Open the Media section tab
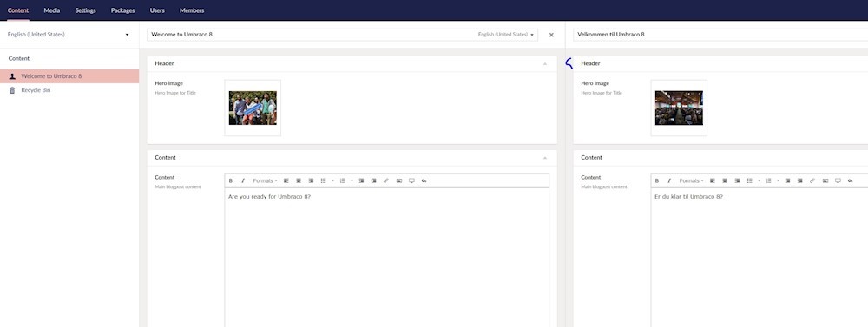This screenshot has width=868, height=327. 52,10
